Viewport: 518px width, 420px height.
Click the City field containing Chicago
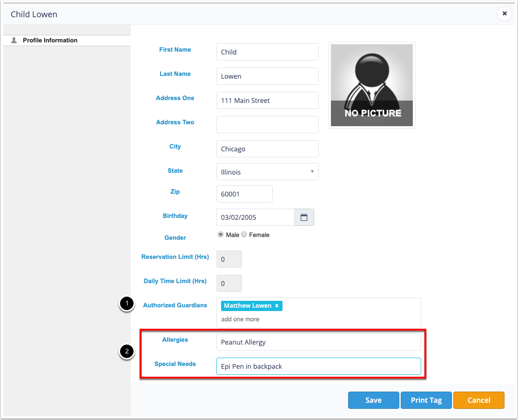coord(267,149)
